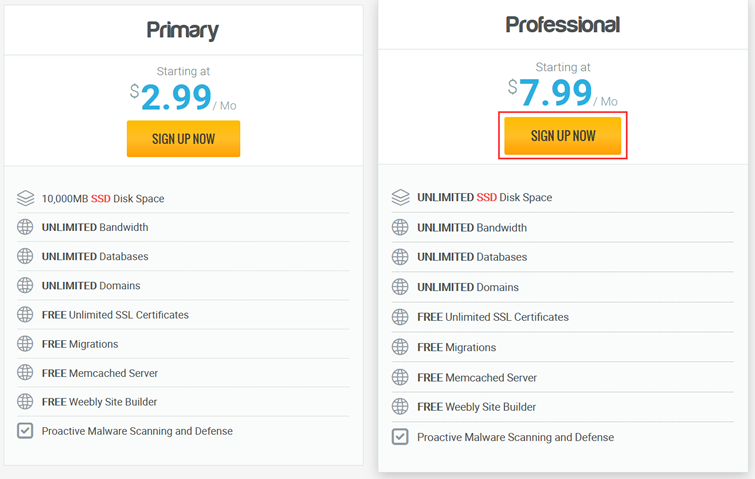Click globe icon beside Primary Unlimited Bandwidth

(x=25, y=227)
